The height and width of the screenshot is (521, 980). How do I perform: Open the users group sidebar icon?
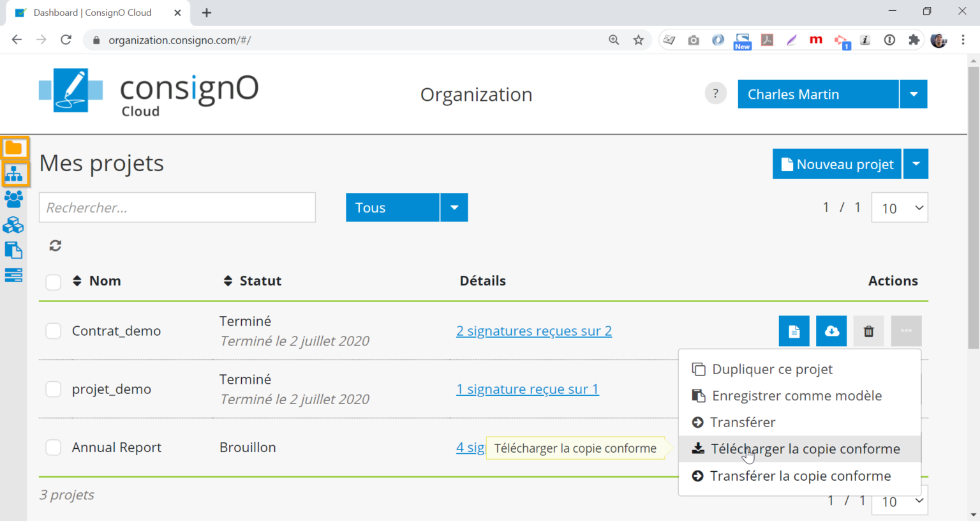click(13, 199)
